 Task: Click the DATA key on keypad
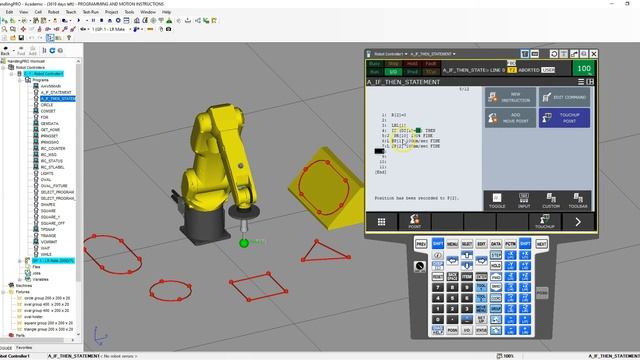click(496, 244)
